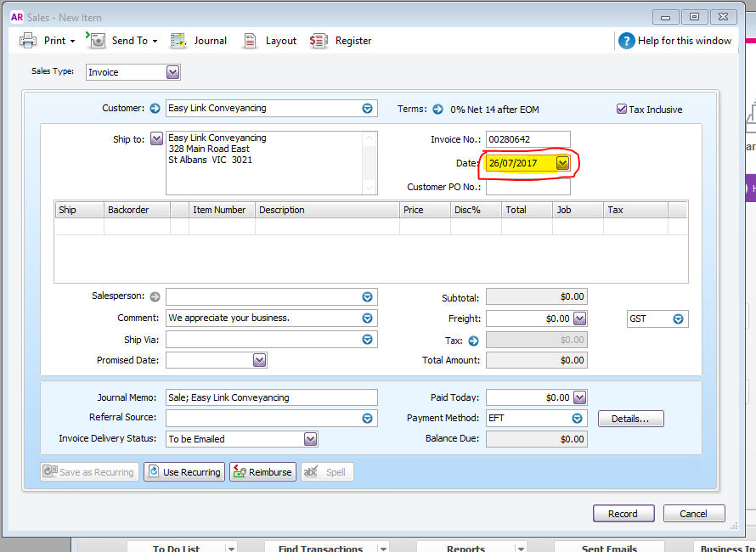Image resolution: width=756 pixels, height=552 pixels.
Task: Open Help for this window
Action: click(626, 41)
